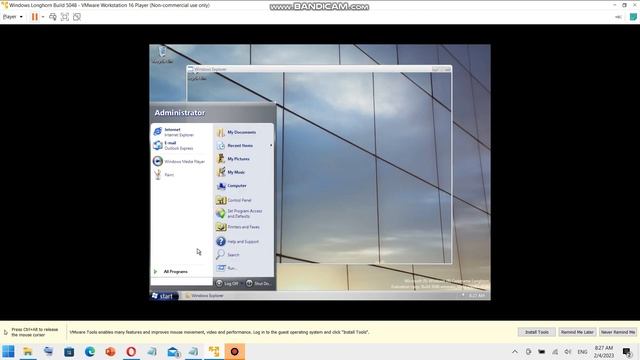Open File Explorer on host taskbar
Image resolution: width=640 pixels, height=360 pixels.
point(28,351)
